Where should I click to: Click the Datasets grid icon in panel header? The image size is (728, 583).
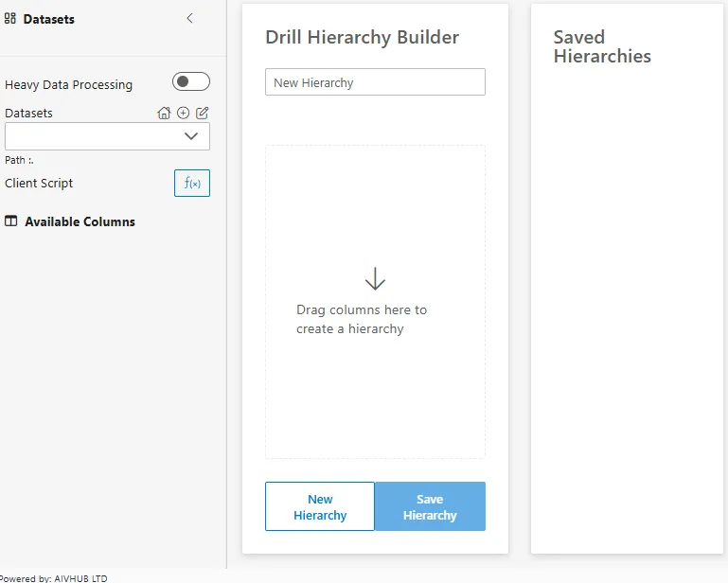click(x=10, y=19)
